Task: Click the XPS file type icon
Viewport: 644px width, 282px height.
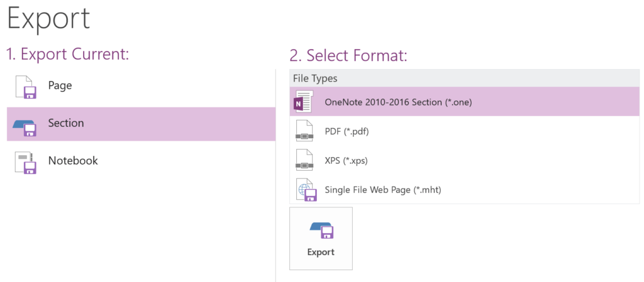Action: pos(304,160)
